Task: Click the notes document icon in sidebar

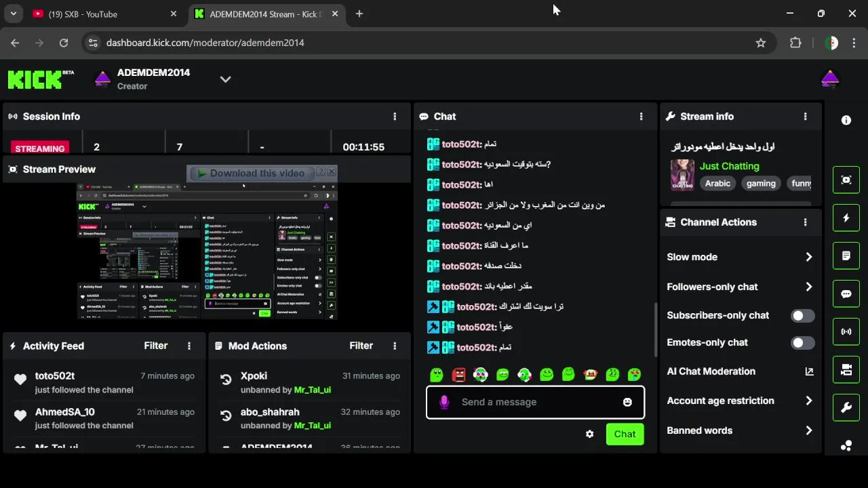Action: [846, 256]
